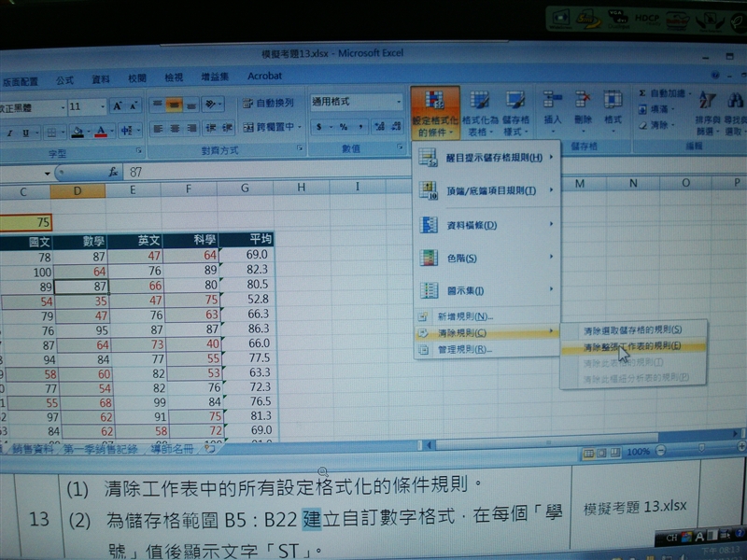
Task: Open the 校閱 ribbon tab
Action: coord(137,77)
